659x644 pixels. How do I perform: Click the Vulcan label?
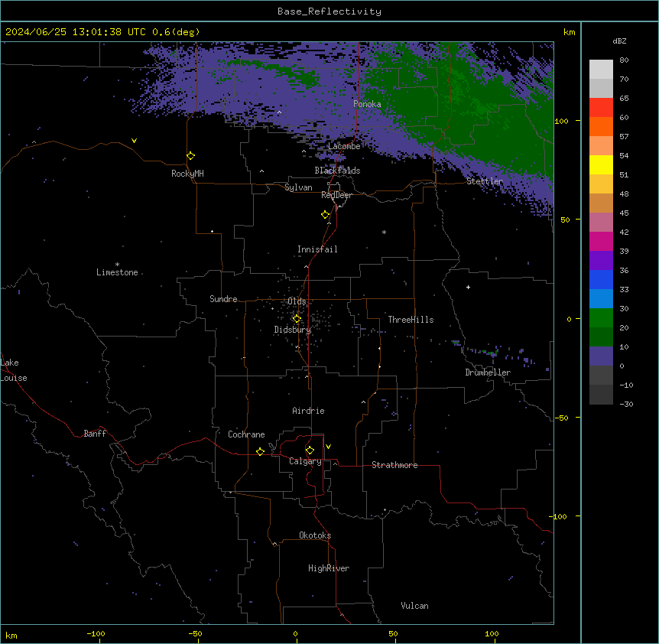coord(415,606)
